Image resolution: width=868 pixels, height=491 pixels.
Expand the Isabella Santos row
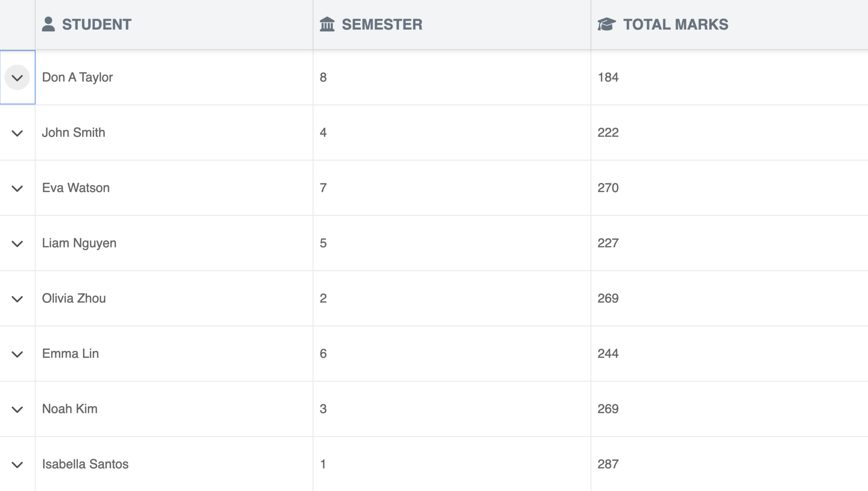pyautogui.click(x=17, y=465)
